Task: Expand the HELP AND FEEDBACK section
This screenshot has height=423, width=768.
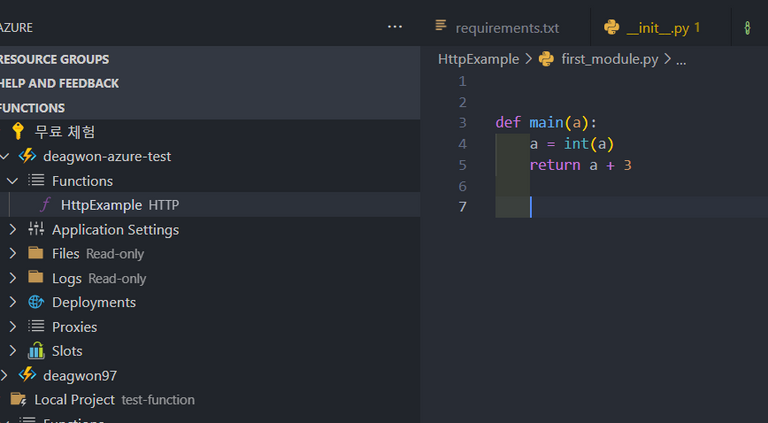Action: click(x=210, y=83)
